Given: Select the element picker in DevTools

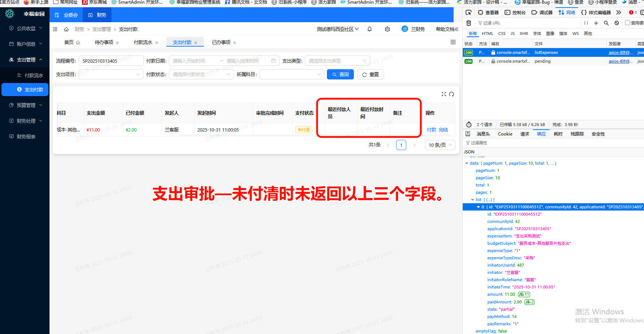Looking at the screenshot, I should (x=469, y=12).
